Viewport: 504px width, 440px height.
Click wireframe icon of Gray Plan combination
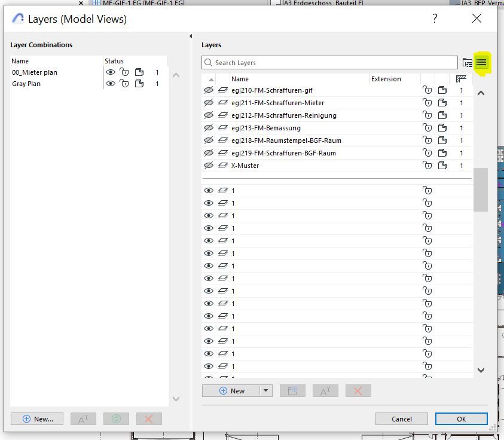tap(139, 84)
